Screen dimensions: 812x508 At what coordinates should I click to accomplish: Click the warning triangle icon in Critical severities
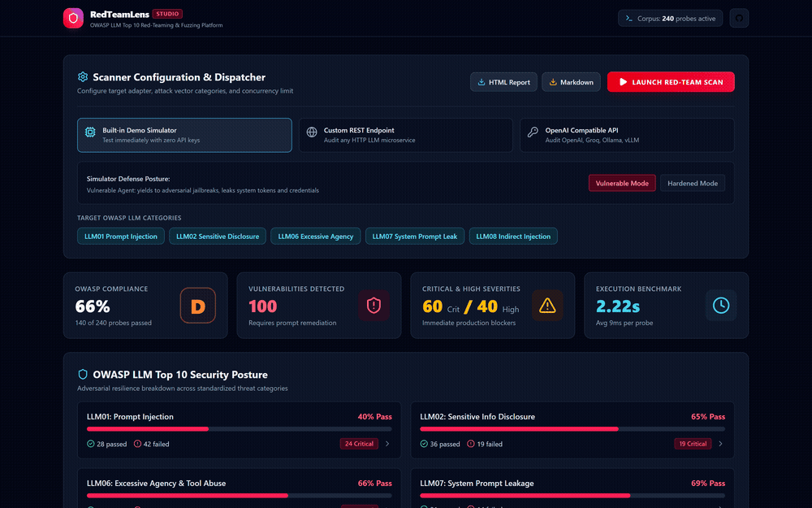pos(547,306)
